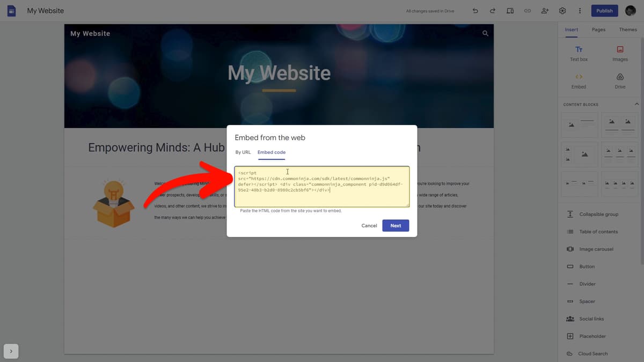
Task: Add Social links
Action: click(585, 319)
